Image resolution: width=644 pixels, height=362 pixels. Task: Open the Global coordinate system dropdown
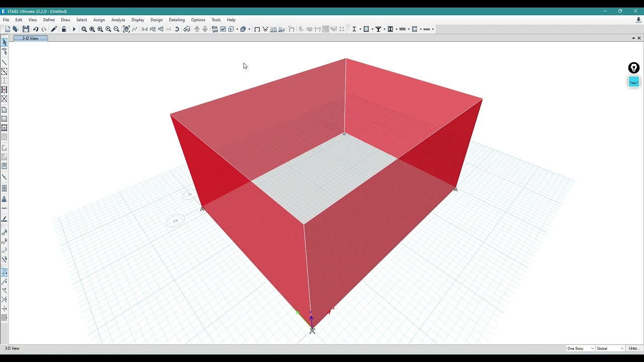(610, 348)
